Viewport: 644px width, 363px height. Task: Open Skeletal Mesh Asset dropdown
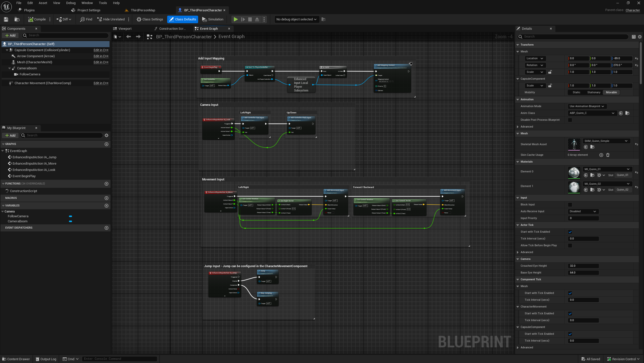[606, 141]
